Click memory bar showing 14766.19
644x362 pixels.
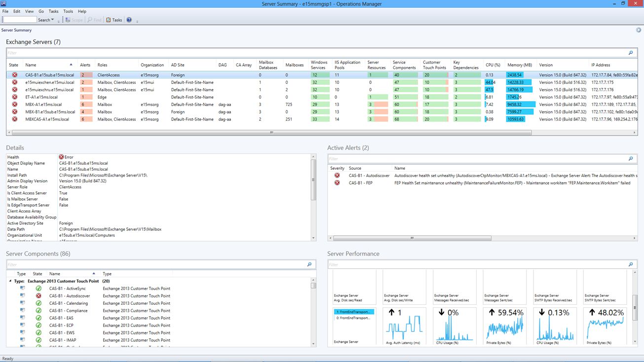520,90
